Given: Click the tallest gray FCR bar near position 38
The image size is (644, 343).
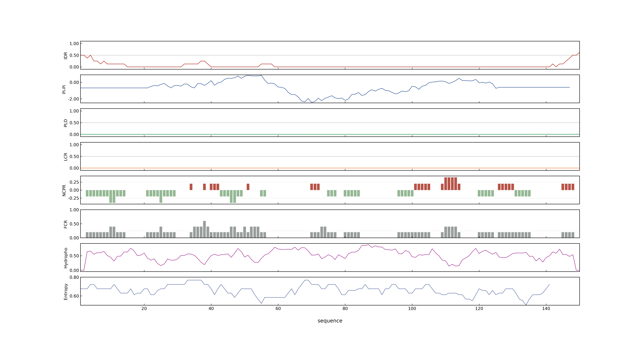Looking at the screenshot, I should pos(205,229).
